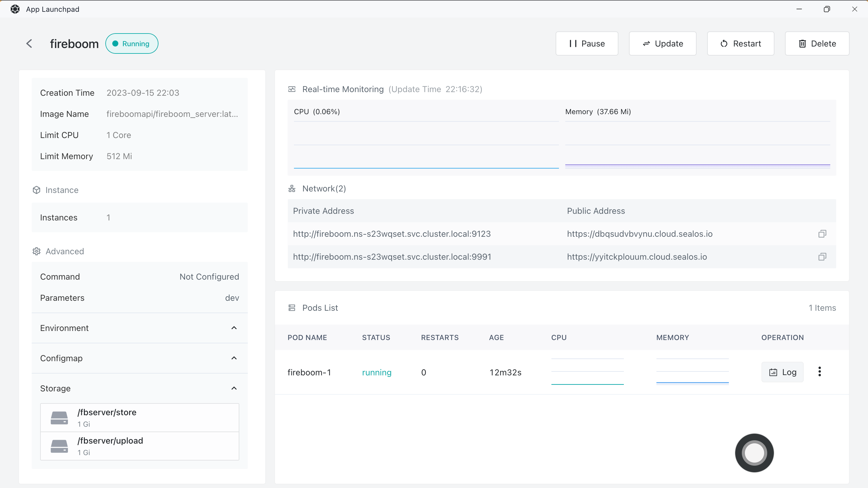Pause the fireboom application
This screenshot has width=868, height=488.
click(x=587, y=43)
